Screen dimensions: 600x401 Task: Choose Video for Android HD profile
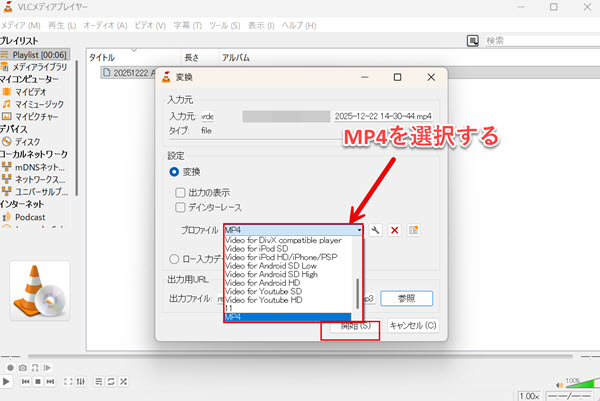[x=262, y=283]
